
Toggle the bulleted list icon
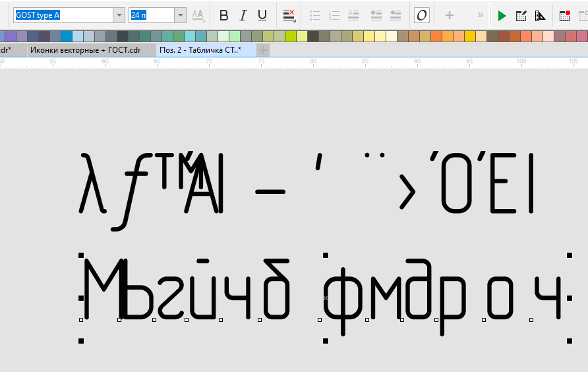(315, 15)
